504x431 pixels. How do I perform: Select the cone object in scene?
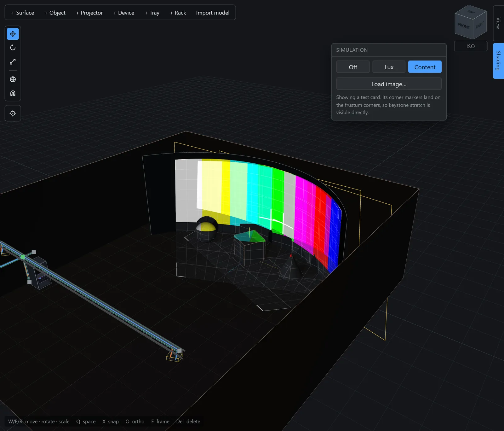pyautogui.click(x=291, y=267)
